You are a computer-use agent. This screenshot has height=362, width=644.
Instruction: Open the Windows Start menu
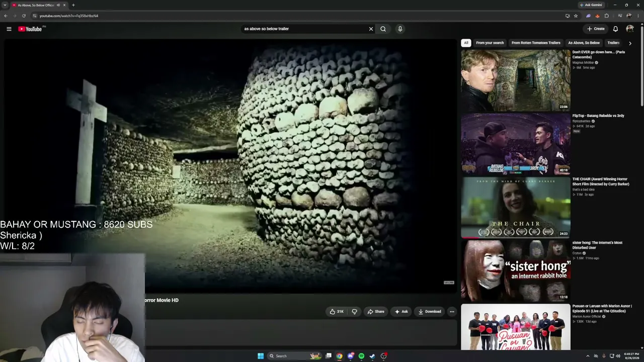click(x=261, y=356)
